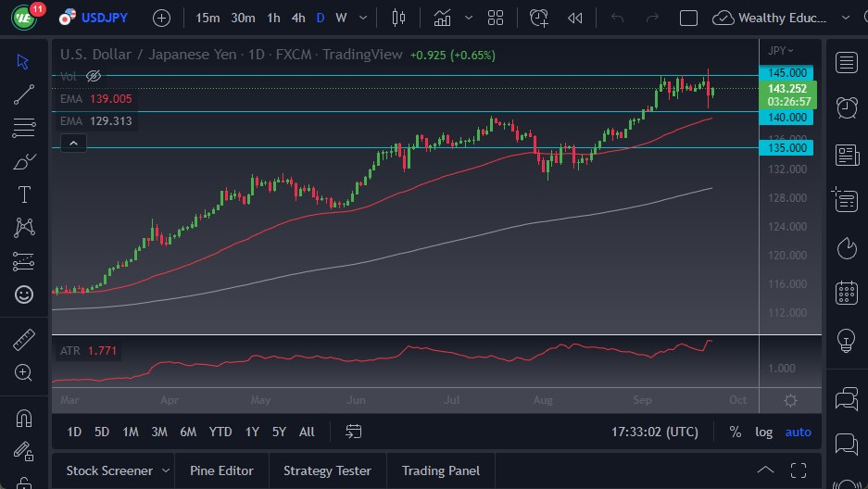This screenshot has width=868, height=489.
Task: Toggle the Vol indicator visibility eye
Action: pyautogui.click(x=93, y=76)
